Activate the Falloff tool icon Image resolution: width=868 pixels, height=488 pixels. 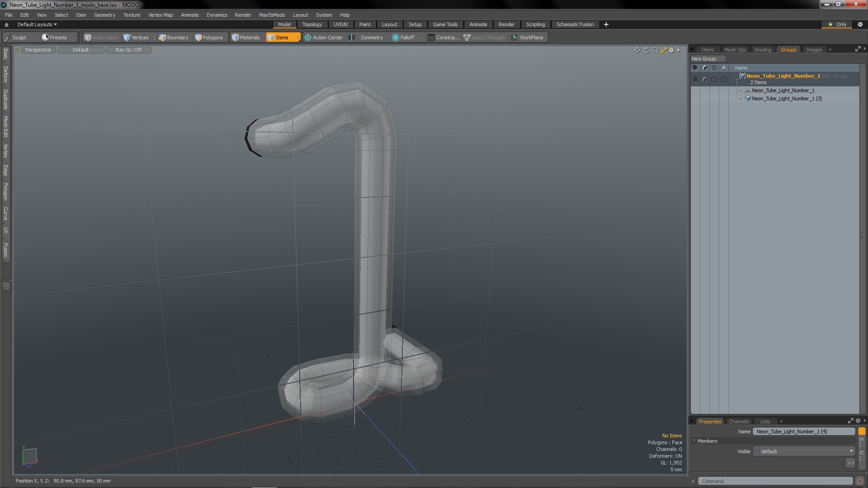[x=396, y=38]
